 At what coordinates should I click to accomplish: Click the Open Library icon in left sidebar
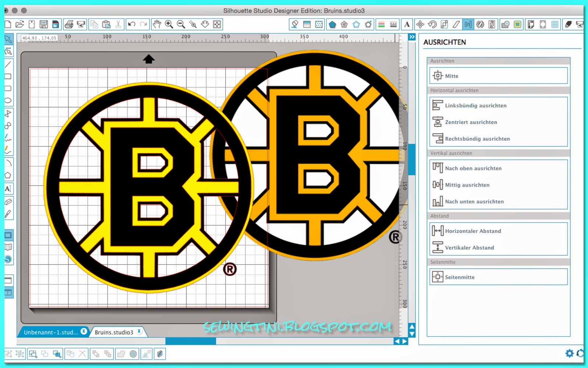(x=8, y=247)
